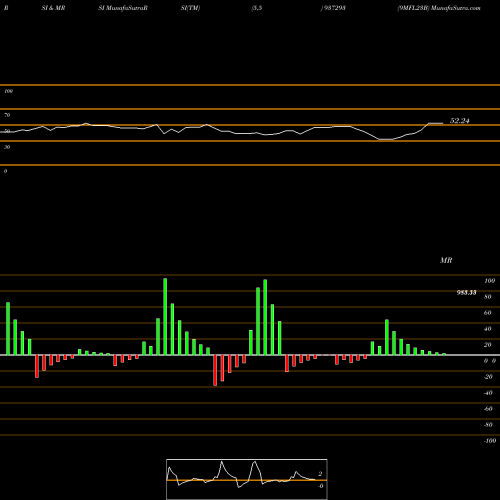Click the 'SI MunafaSutraR' header text
Viewport: 500px width, 500px height.
tap(123, 8)
